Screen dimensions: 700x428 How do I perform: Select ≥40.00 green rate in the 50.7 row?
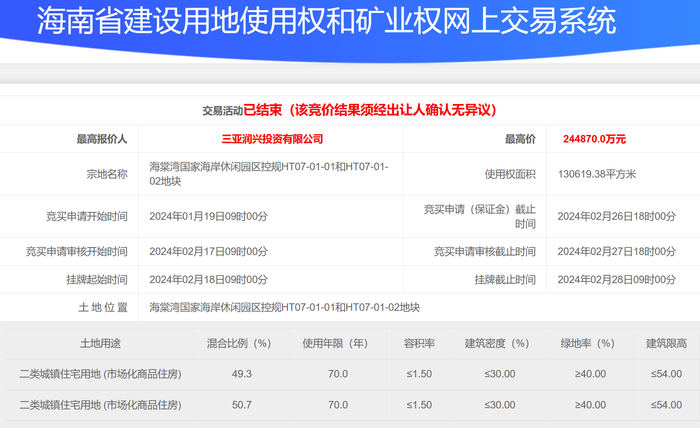590,405
